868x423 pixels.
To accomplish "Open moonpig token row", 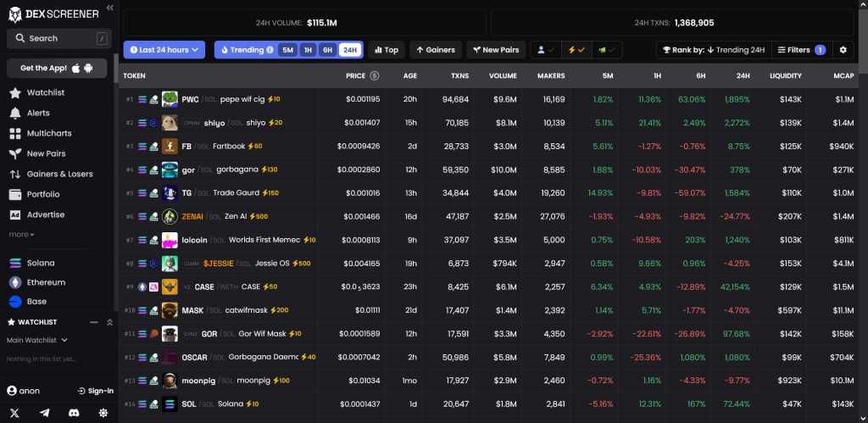I will [x=488, y=381].
